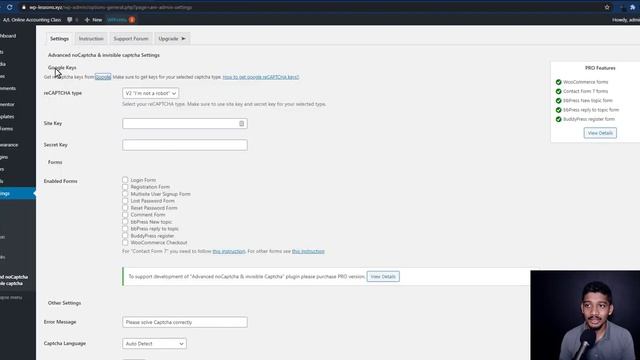Open the Google link for captcha keys
Viewport: 640px width, 360px height.
[103, 77]
